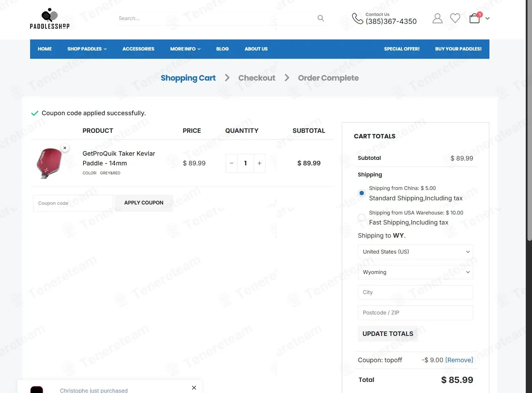The width and height of the screenshot is (532, 393).
Task: Click the Postcode / ZIP field
Action: pos(415,313)
